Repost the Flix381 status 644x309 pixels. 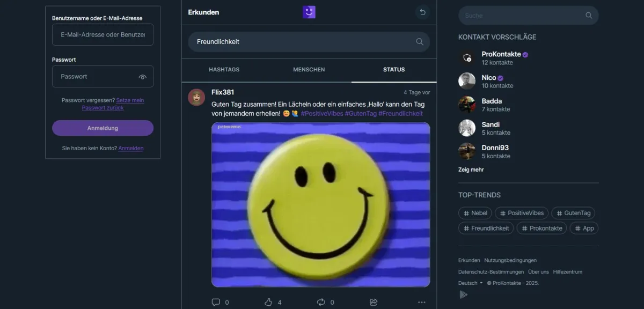(321, 302)
